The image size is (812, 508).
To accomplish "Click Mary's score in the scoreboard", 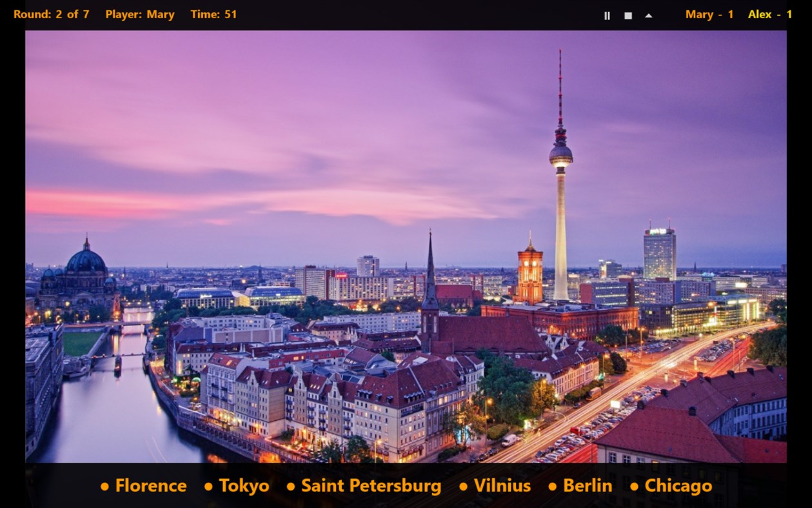I will (x=710, y=14).
